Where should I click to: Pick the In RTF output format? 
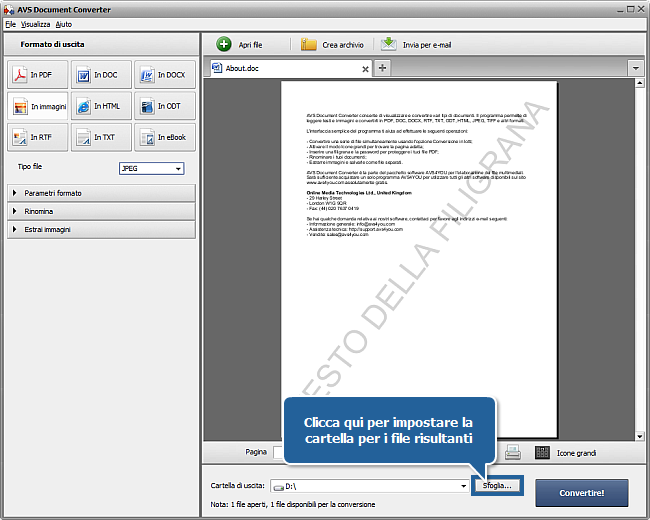tap(37, 137)
